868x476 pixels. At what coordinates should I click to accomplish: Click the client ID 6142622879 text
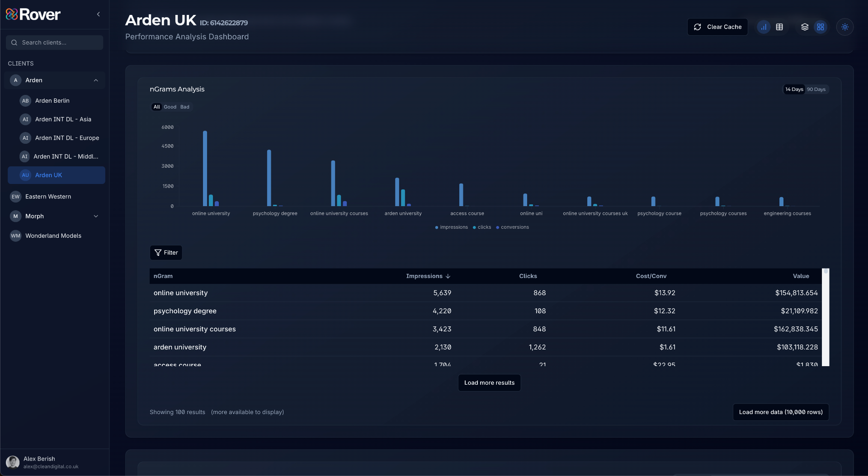[224, 23]
